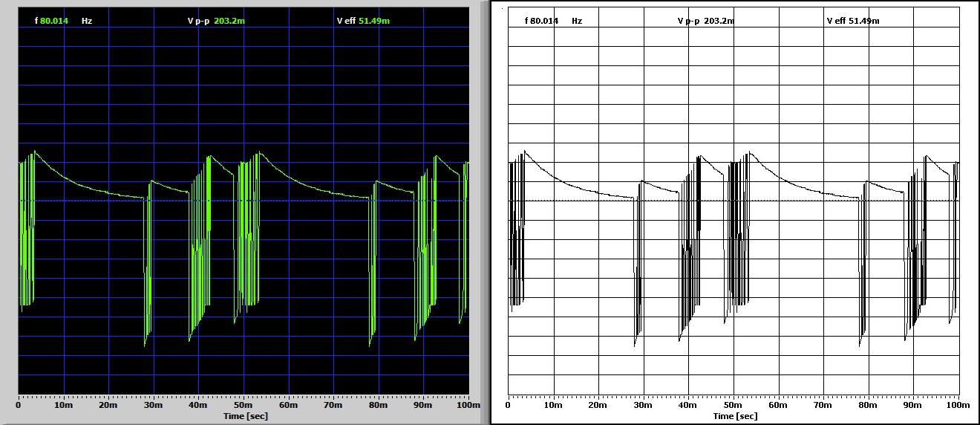Image resolution: width=980 pixels, height=425 pixels.
Task: Click the 80m tick label on the white graph axis
Action: [869, 406]
